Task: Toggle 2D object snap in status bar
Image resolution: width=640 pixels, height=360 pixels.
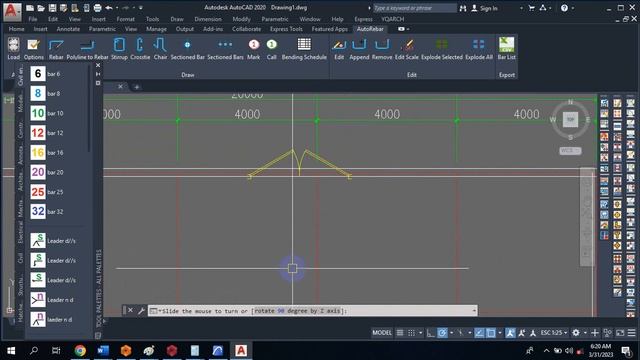Action: pyautogui.click(x=491, y=333)
